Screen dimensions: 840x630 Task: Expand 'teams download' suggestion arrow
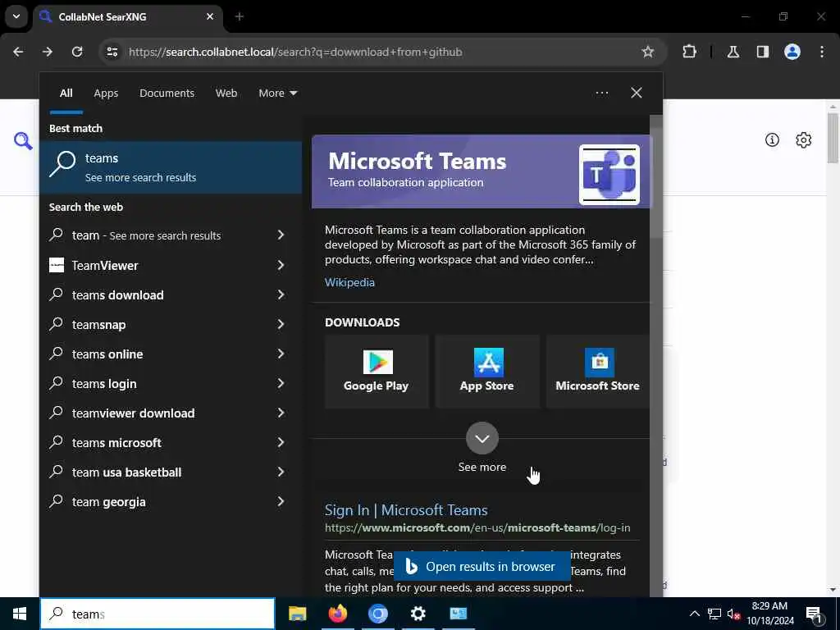[281, 294]
